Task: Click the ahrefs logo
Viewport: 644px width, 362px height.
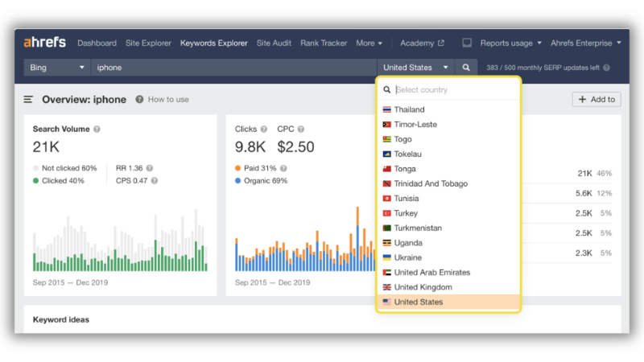Action: coord(45,43)
